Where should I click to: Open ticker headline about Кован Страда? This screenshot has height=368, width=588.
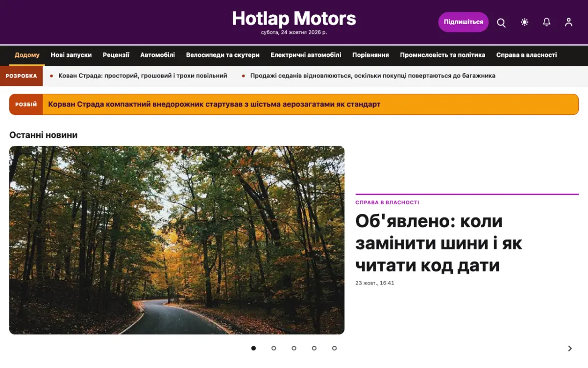pos(143,76)
